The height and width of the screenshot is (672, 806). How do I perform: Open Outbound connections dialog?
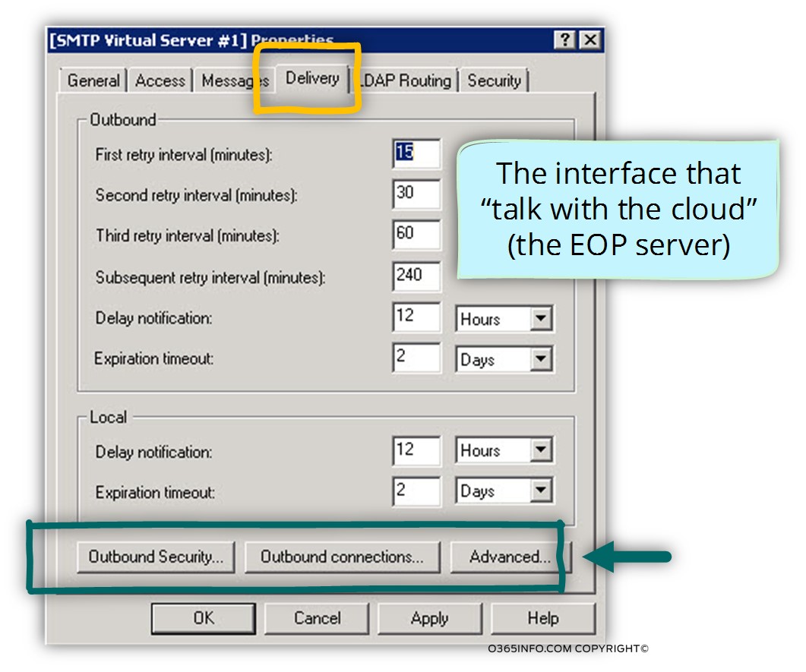pyautogui.click(x=343, y=557)
